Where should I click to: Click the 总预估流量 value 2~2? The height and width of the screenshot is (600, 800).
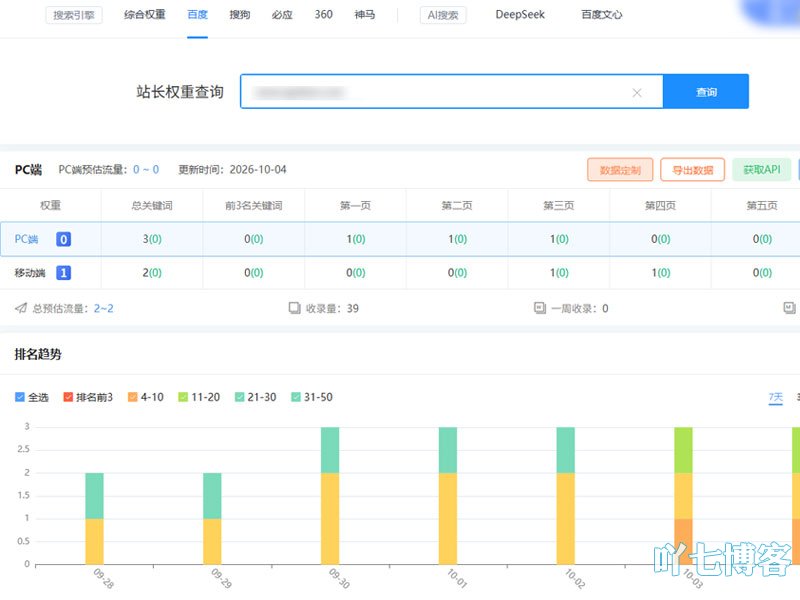pos(104,308)
